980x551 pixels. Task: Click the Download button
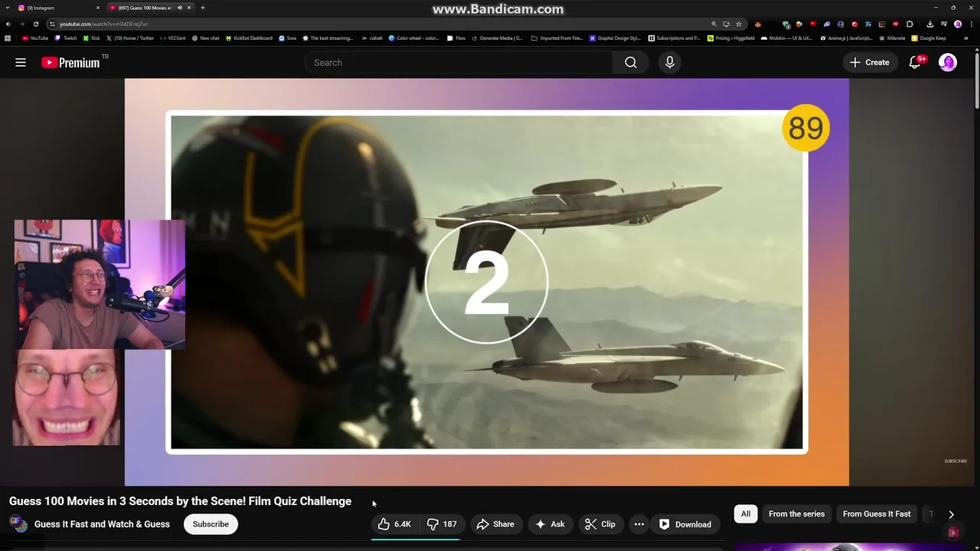(x=686, y=524)
